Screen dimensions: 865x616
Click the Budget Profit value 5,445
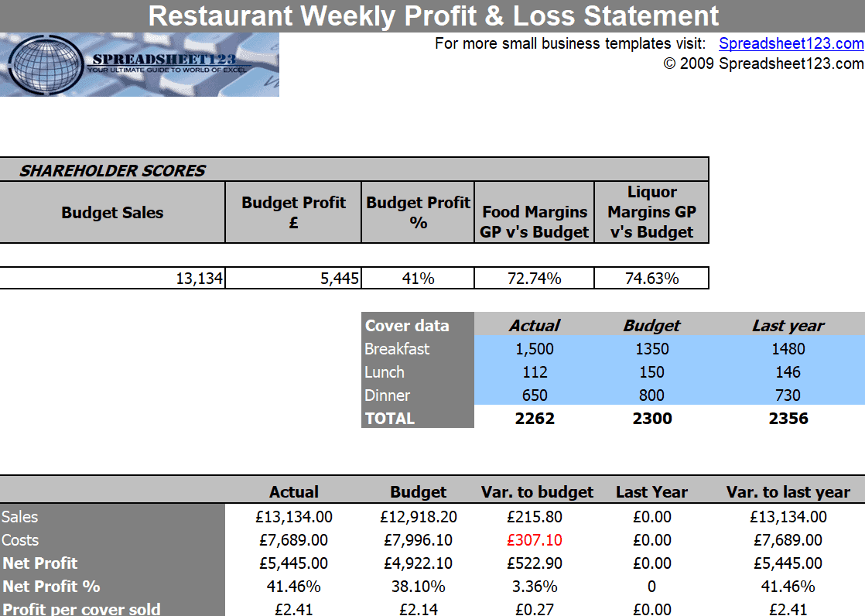(x=293, y=278)
